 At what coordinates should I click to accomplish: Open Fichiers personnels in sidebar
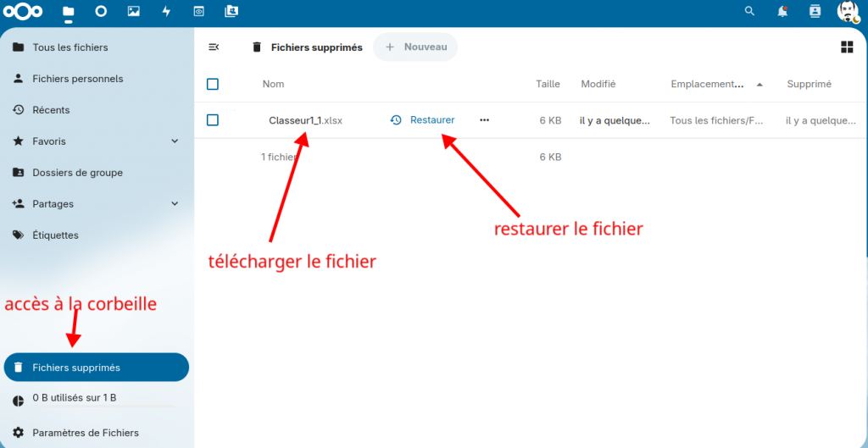[x=97, y=79]
